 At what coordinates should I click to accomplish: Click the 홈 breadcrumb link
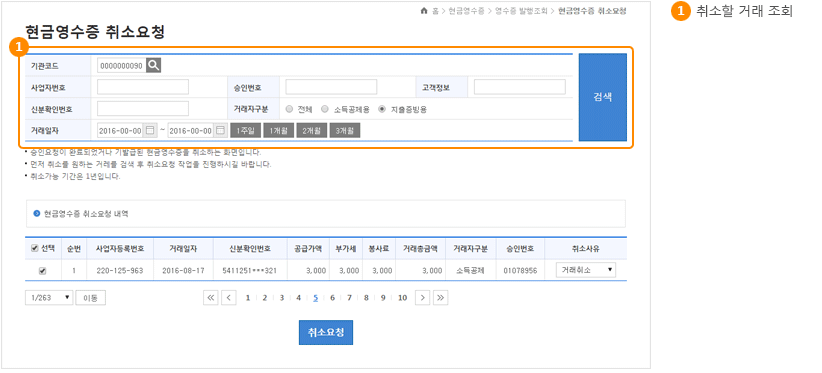pos(435,11)
